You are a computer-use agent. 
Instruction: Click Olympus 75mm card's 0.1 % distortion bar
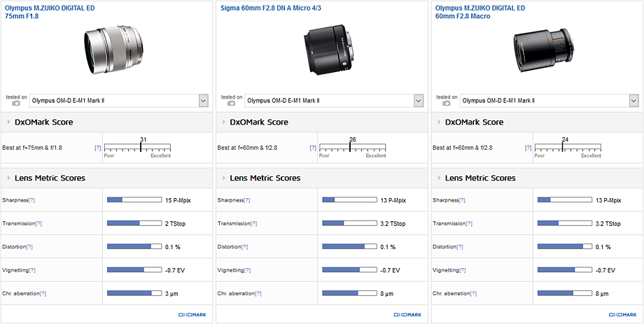point(134,247)
